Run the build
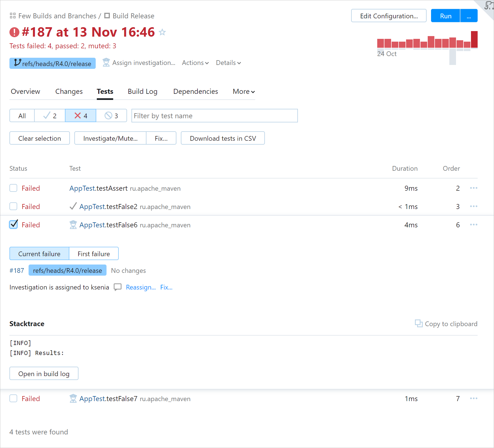494x448 pixels. [x=445, y=16]
